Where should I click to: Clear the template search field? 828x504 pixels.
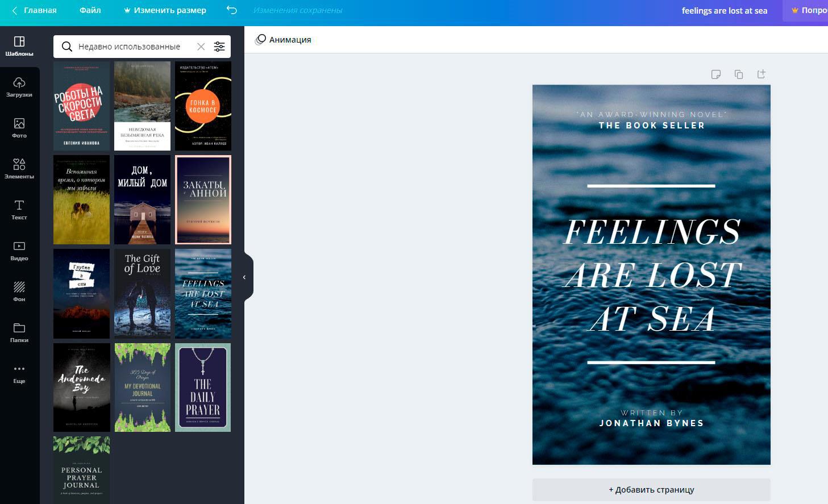point(201,47)
